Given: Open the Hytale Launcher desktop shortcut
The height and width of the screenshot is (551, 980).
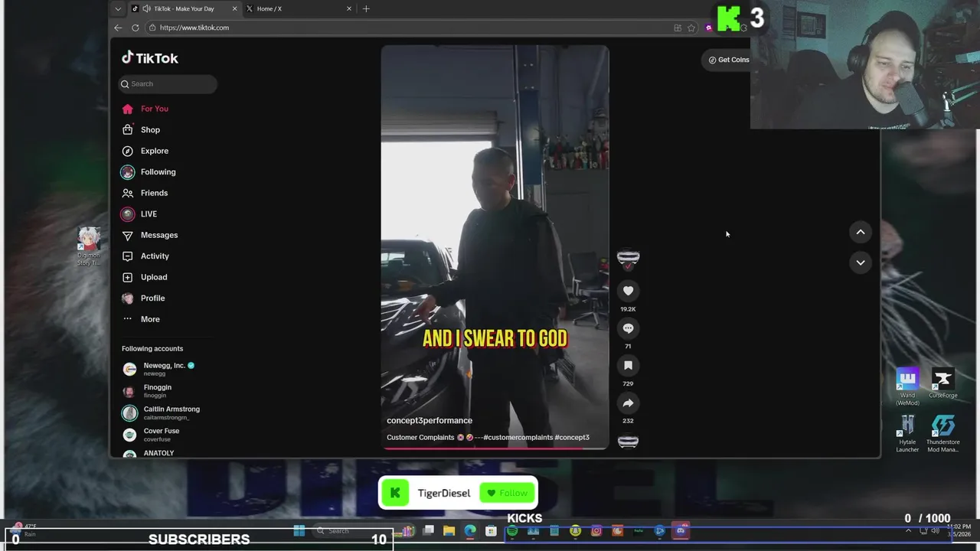Looking at the screenshot, I should (x=907, y=434).
